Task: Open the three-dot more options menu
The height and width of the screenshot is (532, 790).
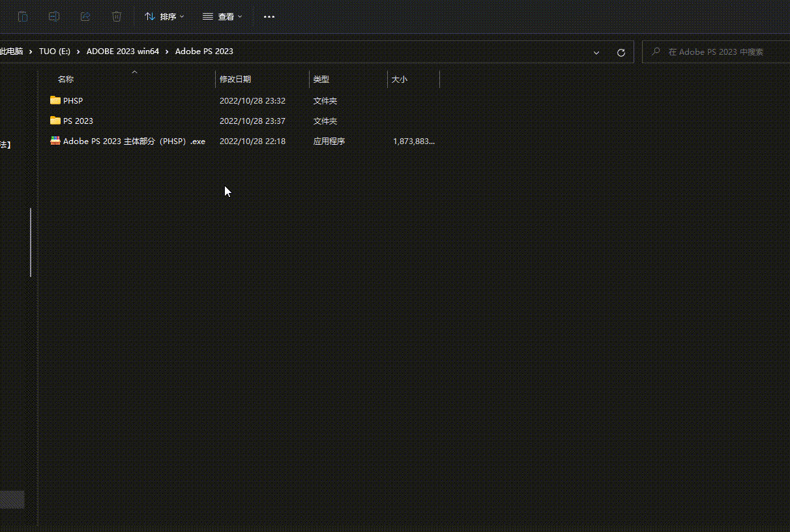Action: point(269,16)
